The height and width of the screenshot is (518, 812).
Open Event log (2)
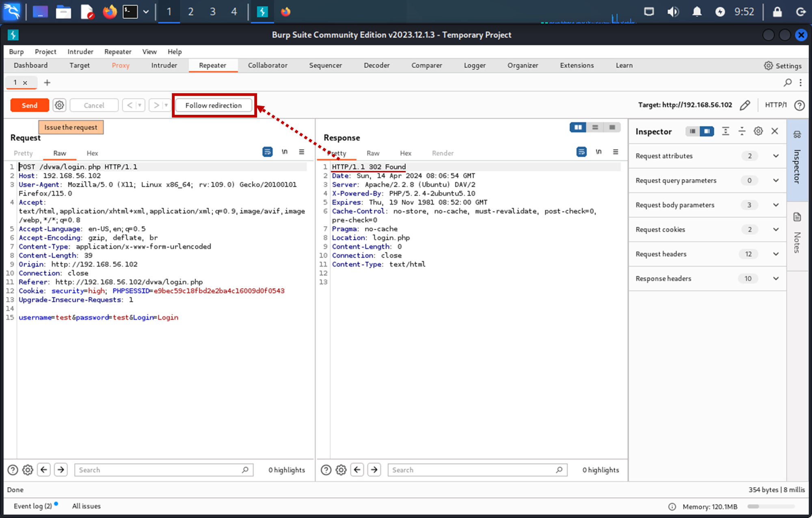click(x=33, y=506)
